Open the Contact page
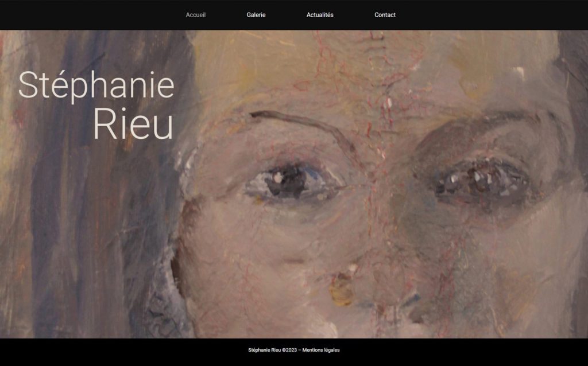The image size is (588, 366). tap(385, 15)
